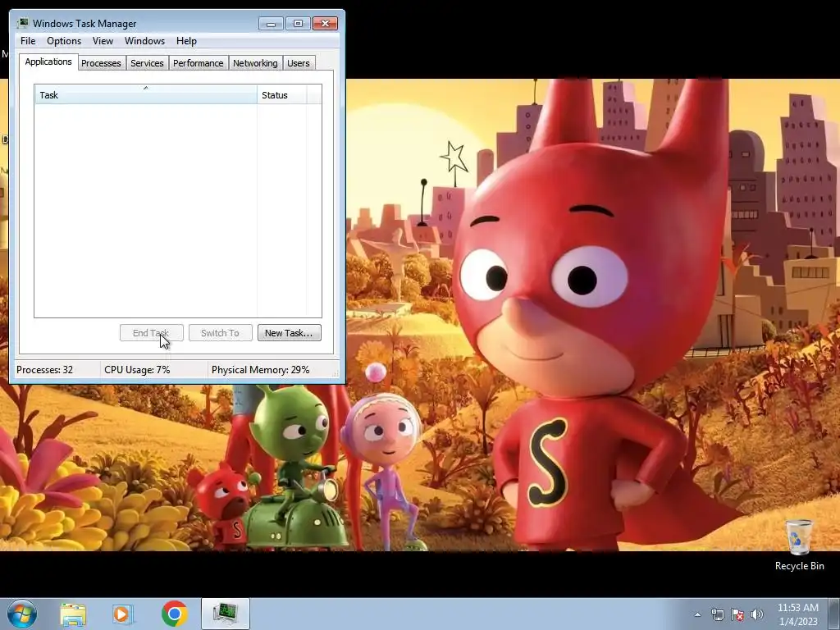Open the Help menu

pos(186,41)
